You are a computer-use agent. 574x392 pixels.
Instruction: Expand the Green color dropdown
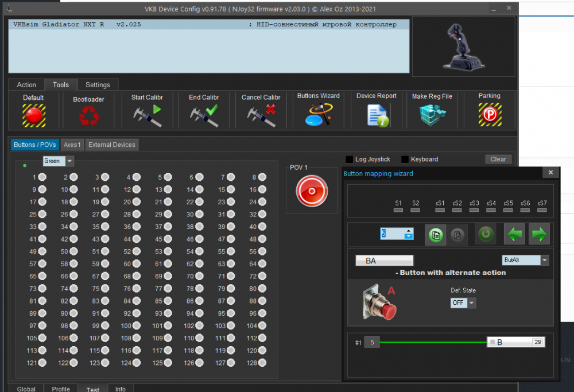[69, 161]
